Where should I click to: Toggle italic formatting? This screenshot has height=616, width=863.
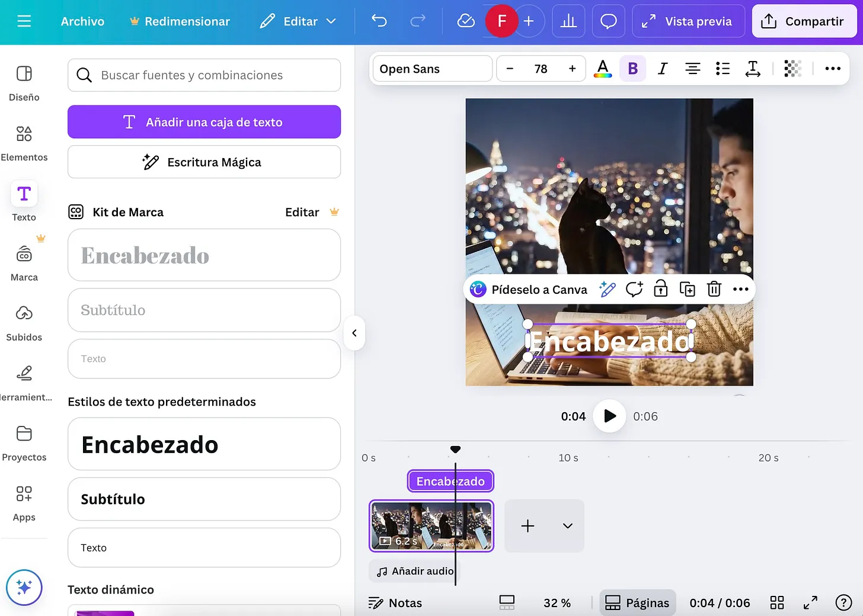[662, 68]
